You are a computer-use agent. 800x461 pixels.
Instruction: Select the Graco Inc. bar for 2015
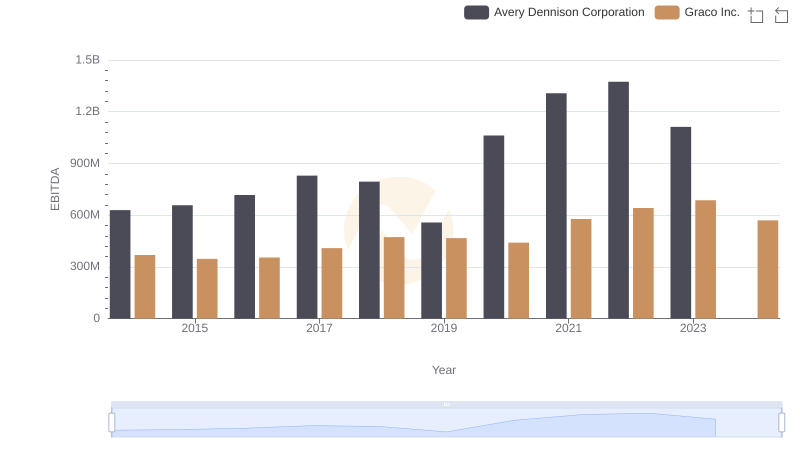click(x=207, y=289)
